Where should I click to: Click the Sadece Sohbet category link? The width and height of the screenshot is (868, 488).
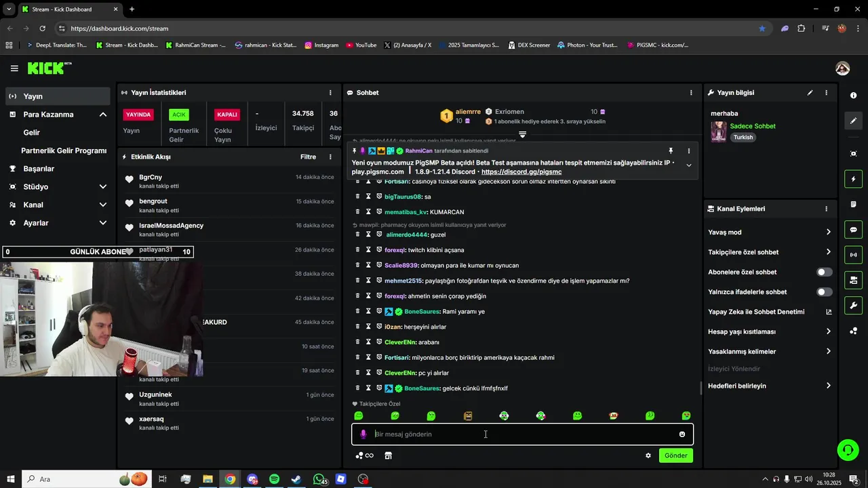tap(753, 126)
